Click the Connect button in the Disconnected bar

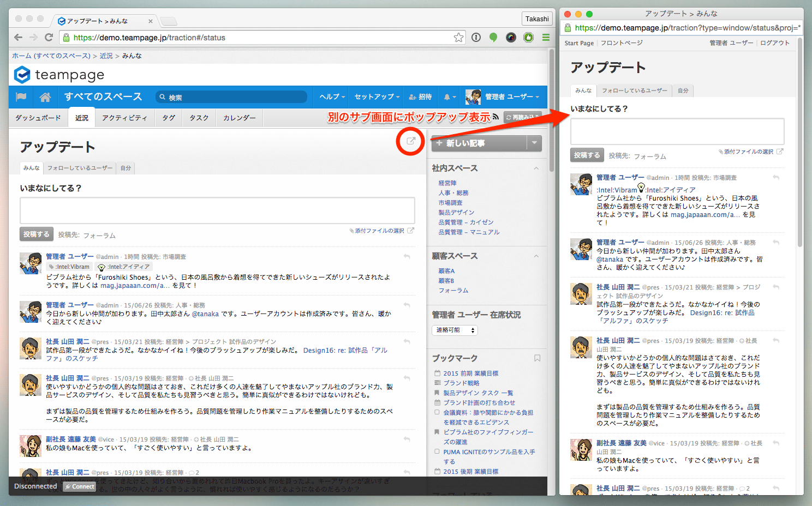point(80,486)
